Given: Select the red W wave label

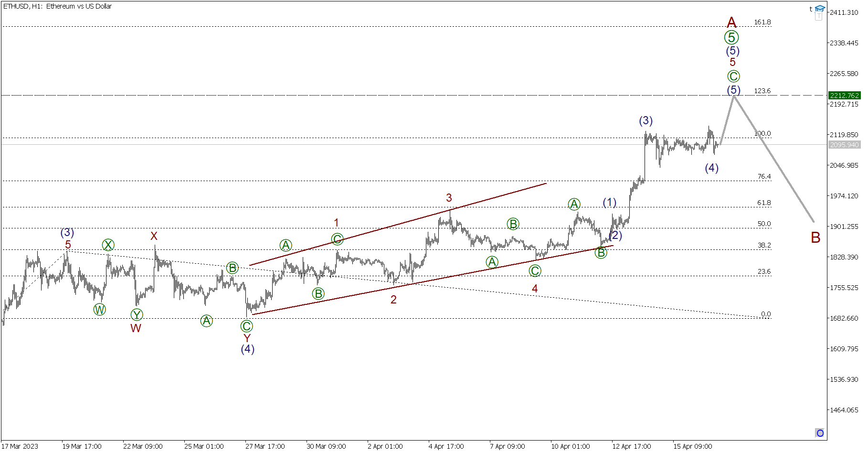Looking at the screenshot, I should pos(136,328).
